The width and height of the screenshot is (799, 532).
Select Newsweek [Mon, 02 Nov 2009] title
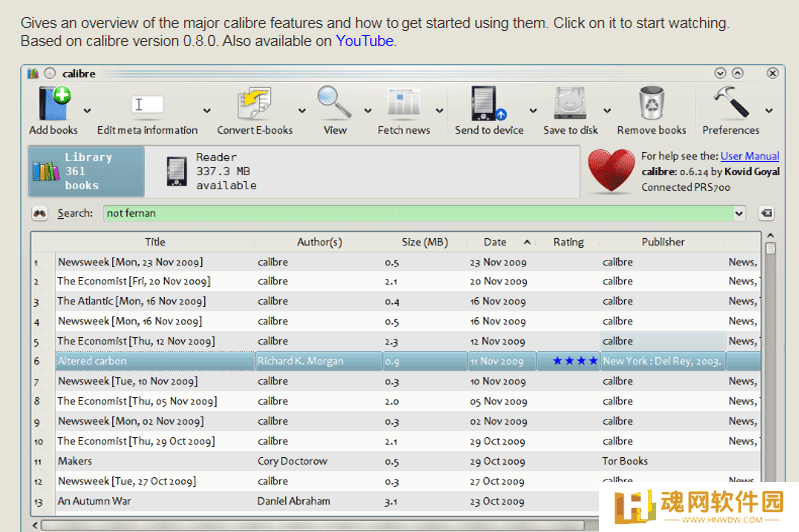tap(131, 421)
